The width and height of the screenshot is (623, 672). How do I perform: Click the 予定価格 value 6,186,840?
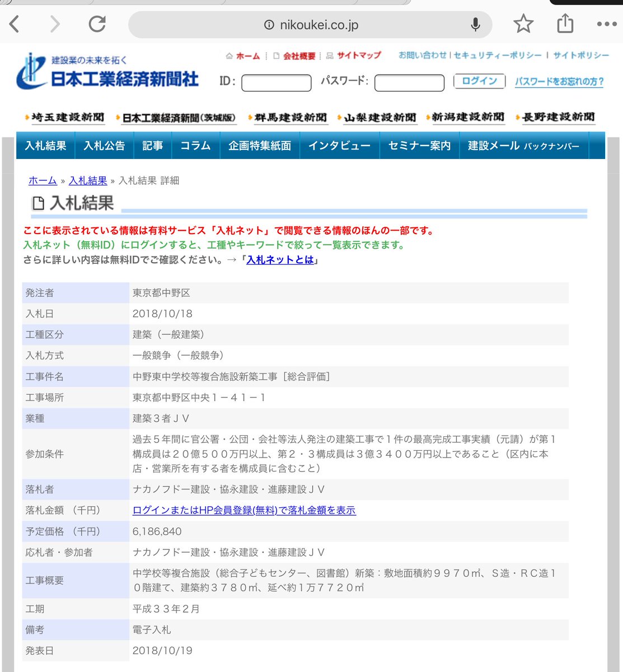157,531
